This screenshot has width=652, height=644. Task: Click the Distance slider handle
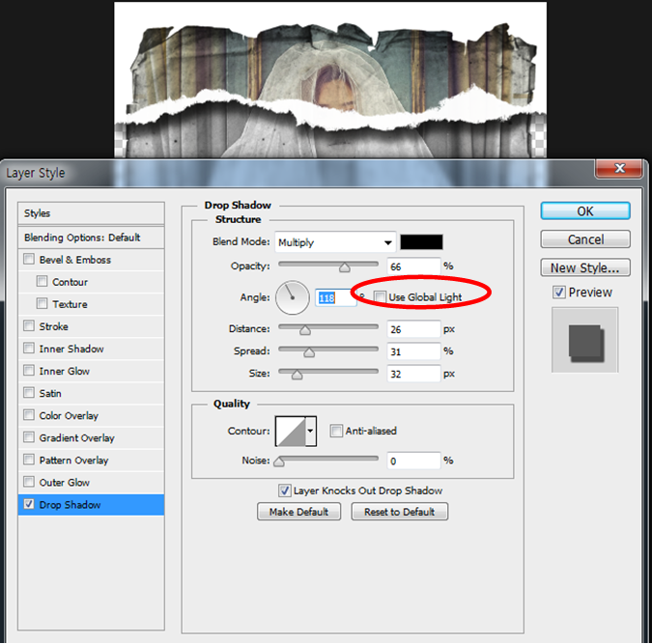coord(305,330)
